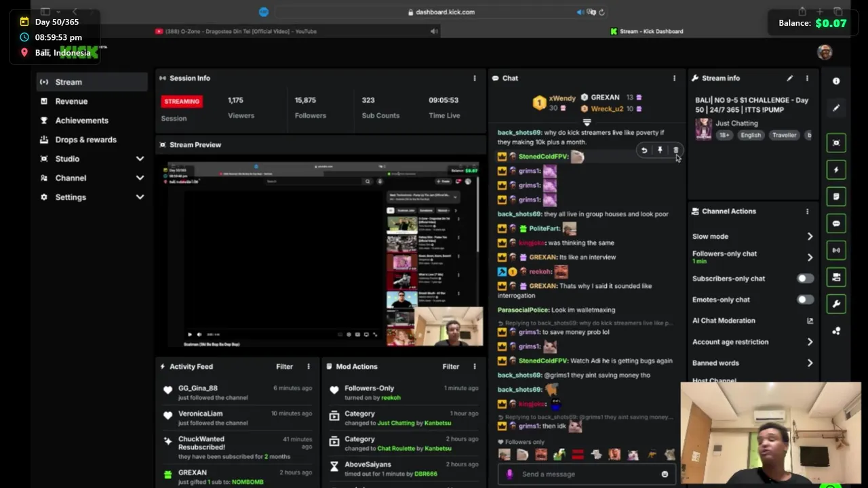Open Followers-only chat options arrow
The width and height of the screenshot is (868, 488).
coord(810,258)
